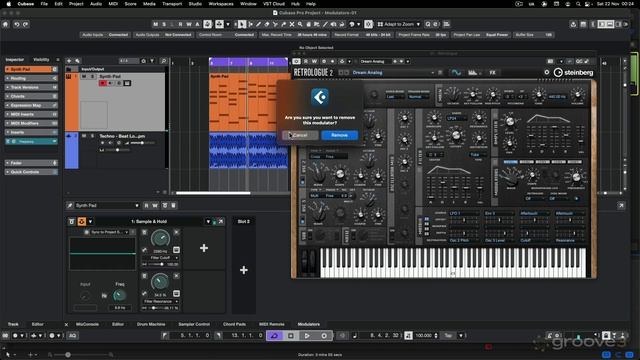Open Edit Instrument on Synth Pad track
The image size is (640, 360).
click(x=127, y=83)
